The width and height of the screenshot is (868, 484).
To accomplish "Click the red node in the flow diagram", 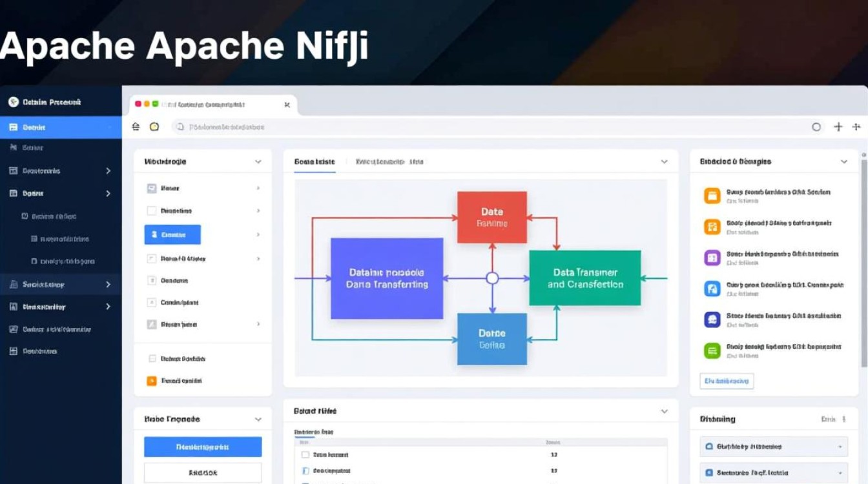I will [x=491, y=217].
